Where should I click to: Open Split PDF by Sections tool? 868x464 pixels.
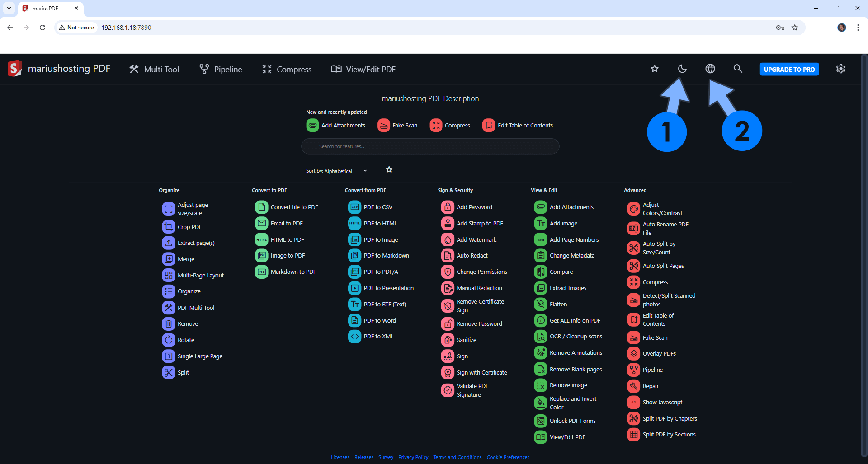pyautogui.click(x=662, y=434)
